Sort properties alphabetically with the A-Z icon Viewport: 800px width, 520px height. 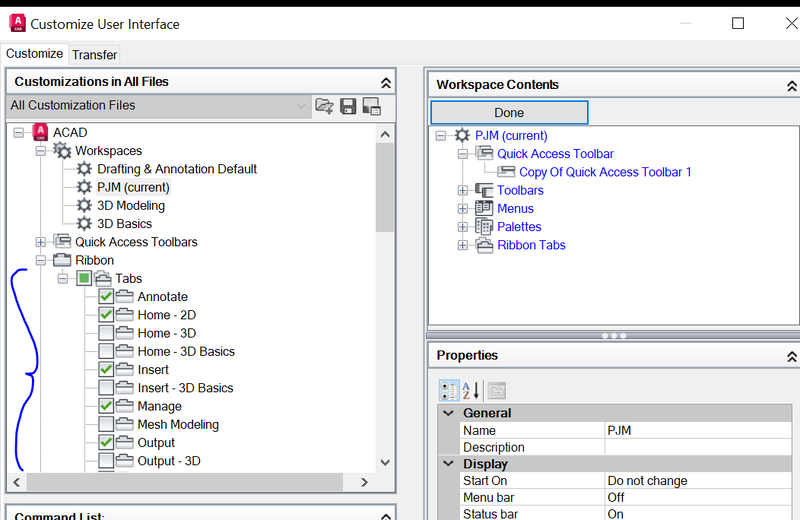(x=471, y=391)
